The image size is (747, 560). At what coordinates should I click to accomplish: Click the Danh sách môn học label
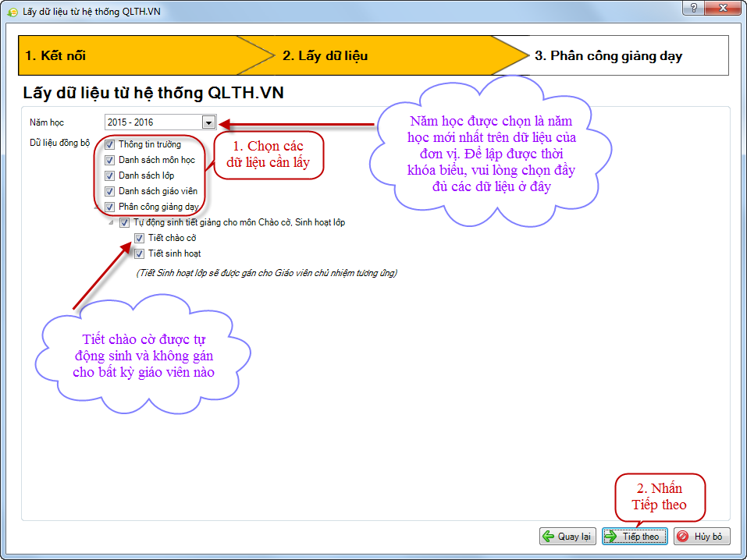click(157, 160)
